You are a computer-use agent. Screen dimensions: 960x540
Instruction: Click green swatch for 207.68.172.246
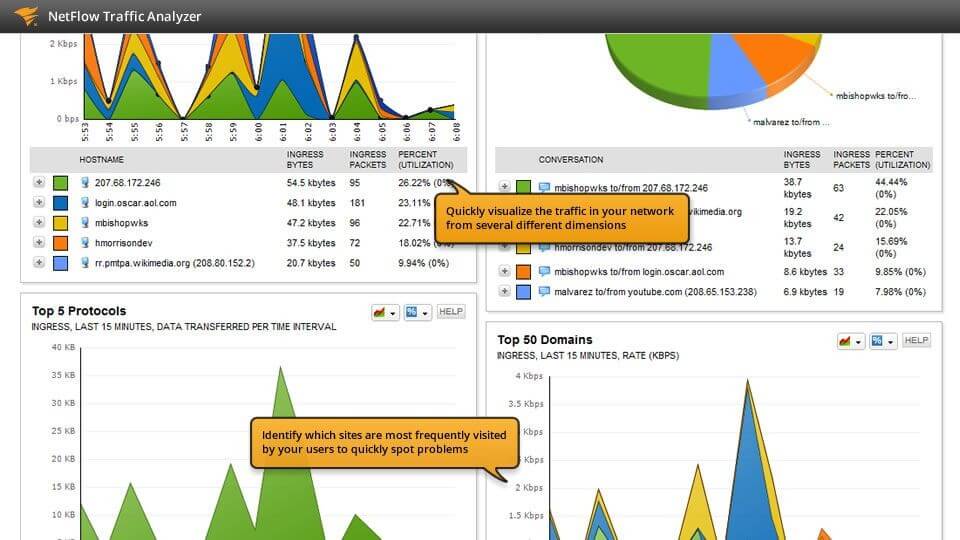tap(60, 182)
